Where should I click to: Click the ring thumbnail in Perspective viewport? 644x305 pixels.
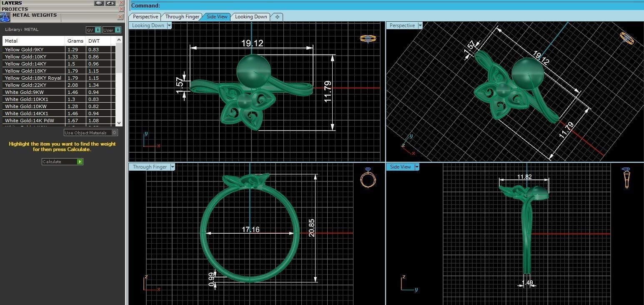[x=626, y=38]
